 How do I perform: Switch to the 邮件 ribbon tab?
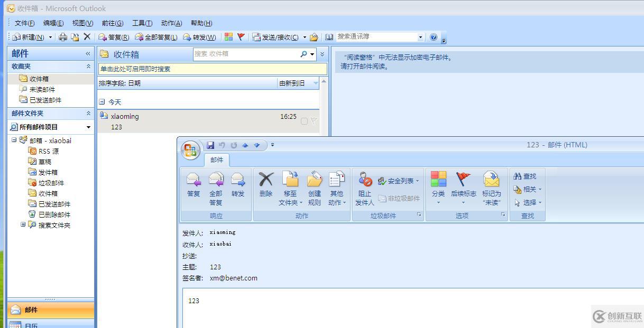click(216, 160)
